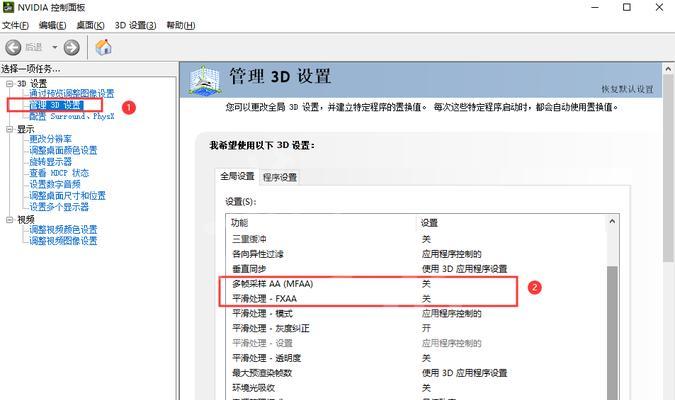Click 恢复默认设置 link

(x=627, y=89)
